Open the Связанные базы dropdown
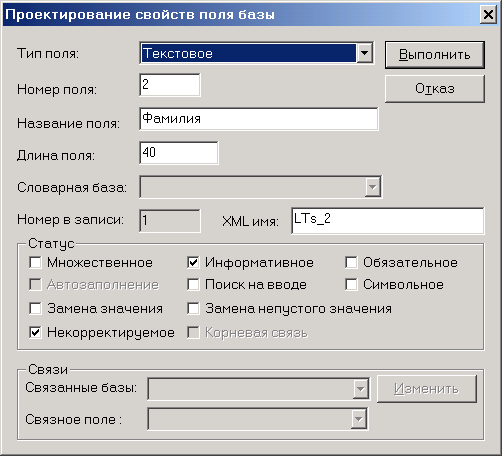Image resolution: width=503 pixels, height=456 pixels. click(360, 389)
